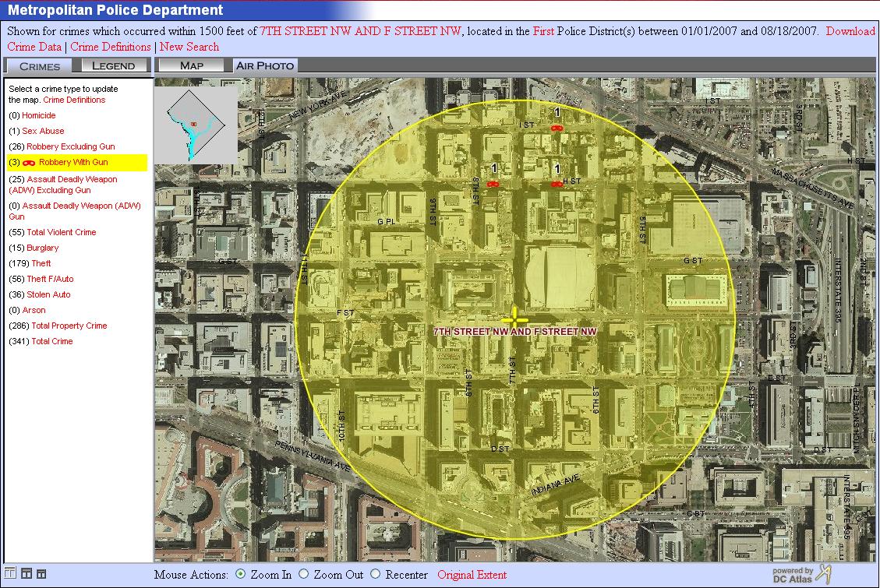Switch to the Map tab

[192, 65]
